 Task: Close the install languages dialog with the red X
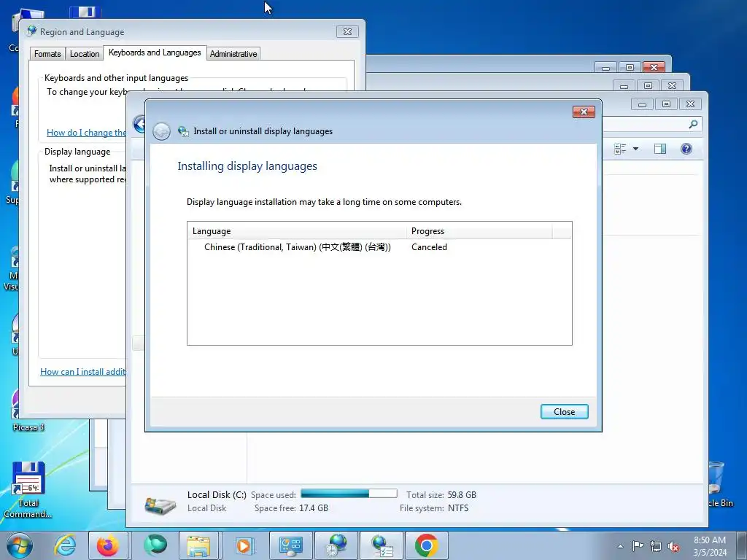point(584,112)
